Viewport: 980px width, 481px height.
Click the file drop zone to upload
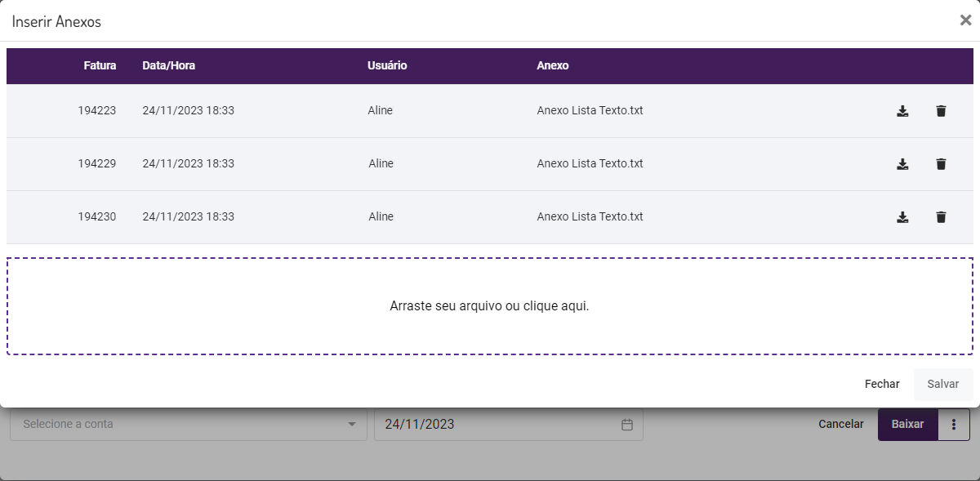[489, 306]
